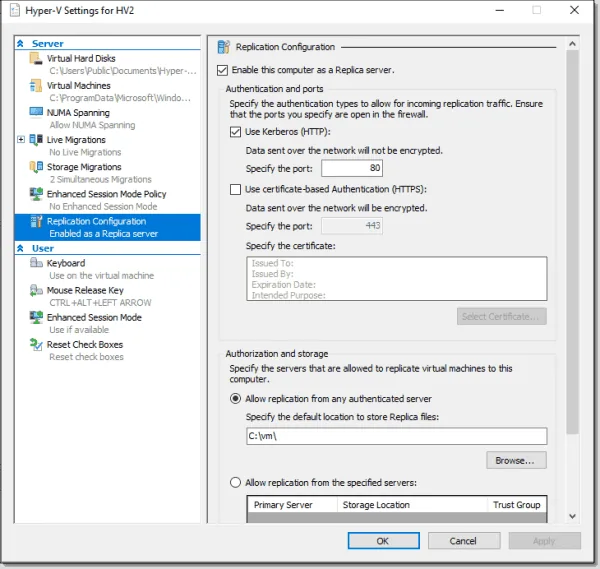Open Reset Check Boxes settings

(x=107, y=351)
